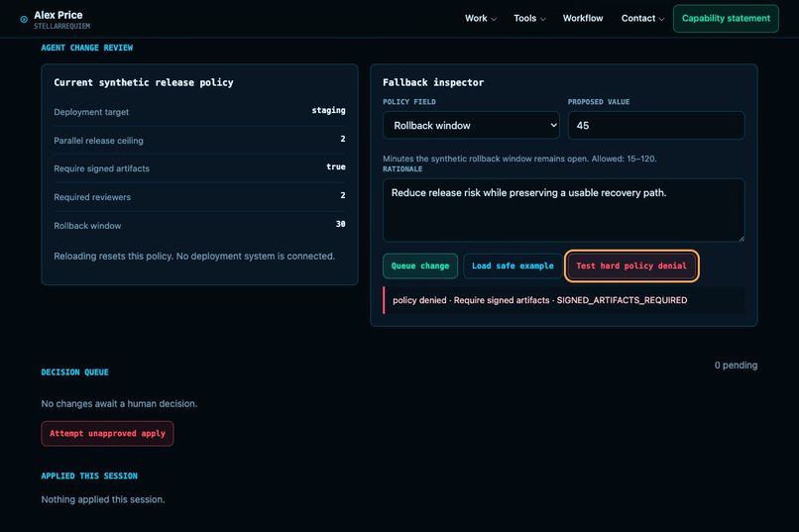Click Test hard policy denial
This screenshot has width=799, height=532.
(631, 266)
